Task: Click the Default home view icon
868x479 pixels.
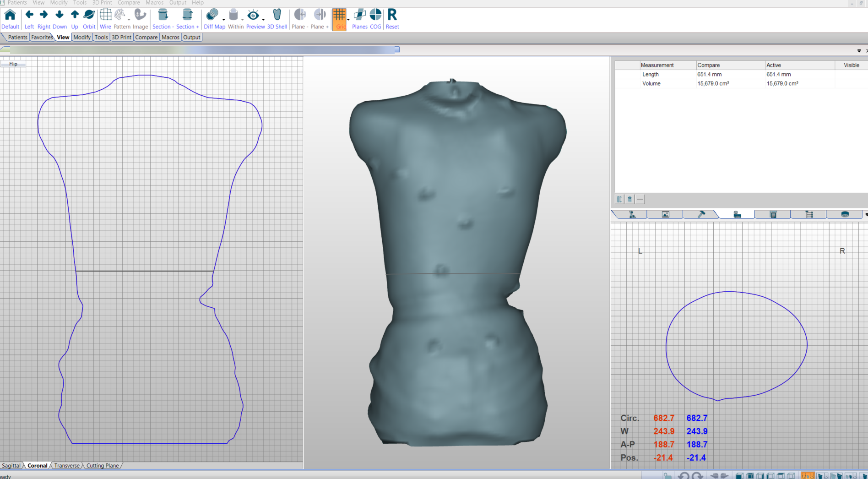Action: (x=10, y=19)
